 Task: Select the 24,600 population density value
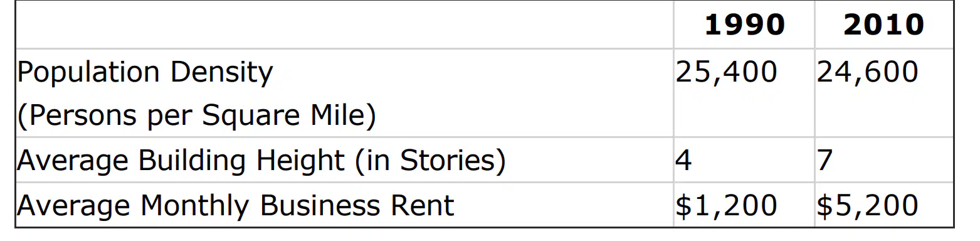pos(867,72)
